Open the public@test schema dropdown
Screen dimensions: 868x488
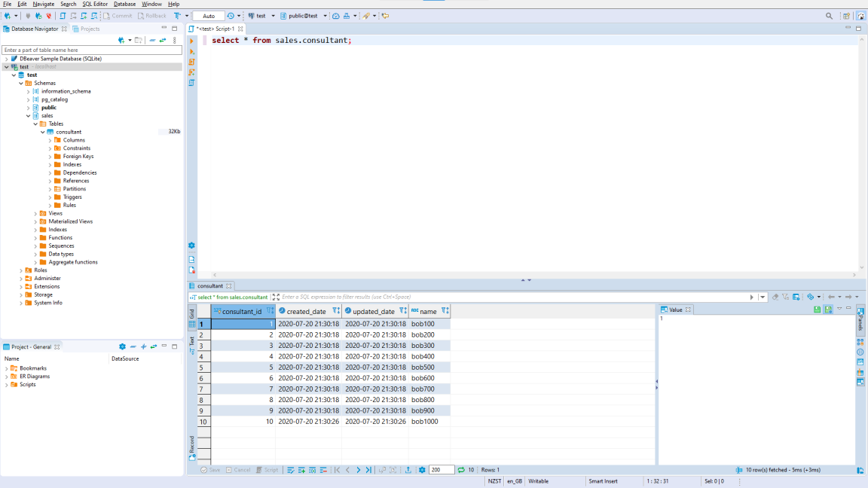coord(325,16)
